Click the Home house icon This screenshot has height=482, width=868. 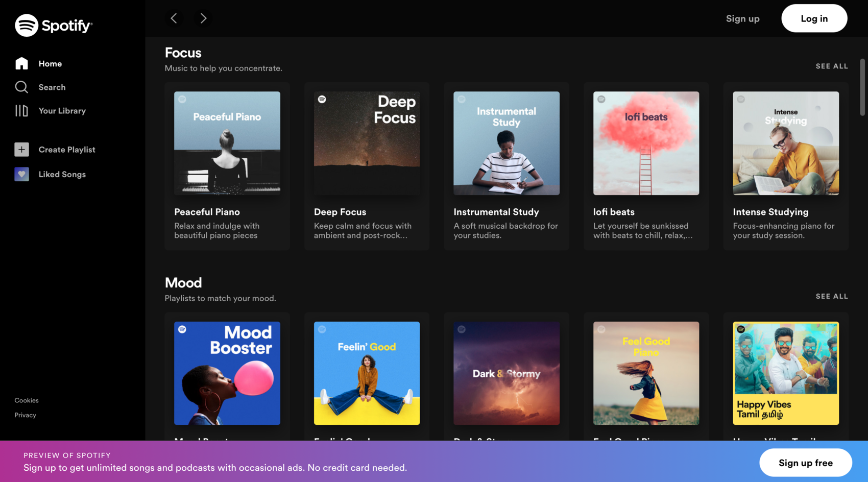pos(21,63)
